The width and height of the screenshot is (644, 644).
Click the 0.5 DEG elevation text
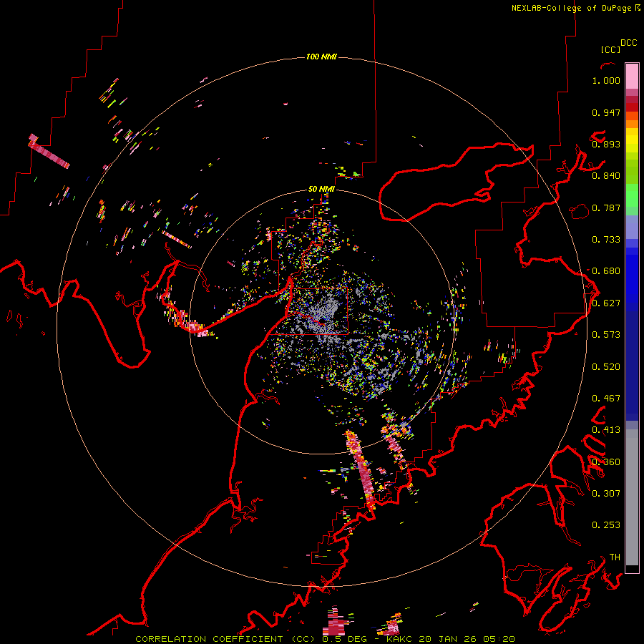[x=345, y=639]
